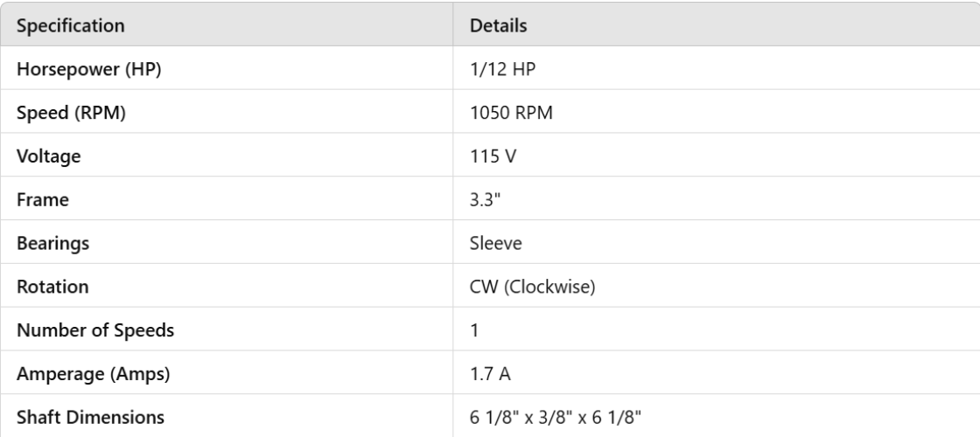
Task: Select the Rotation row label
Action: pyautogui.click(x=51, y=287)
